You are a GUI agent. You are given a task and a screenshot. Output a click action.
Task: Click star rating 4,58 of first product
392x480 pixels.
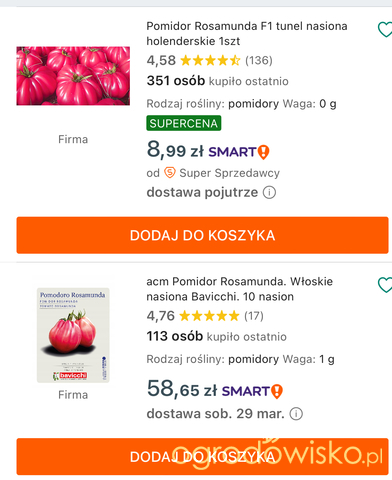tap(210, 60)
